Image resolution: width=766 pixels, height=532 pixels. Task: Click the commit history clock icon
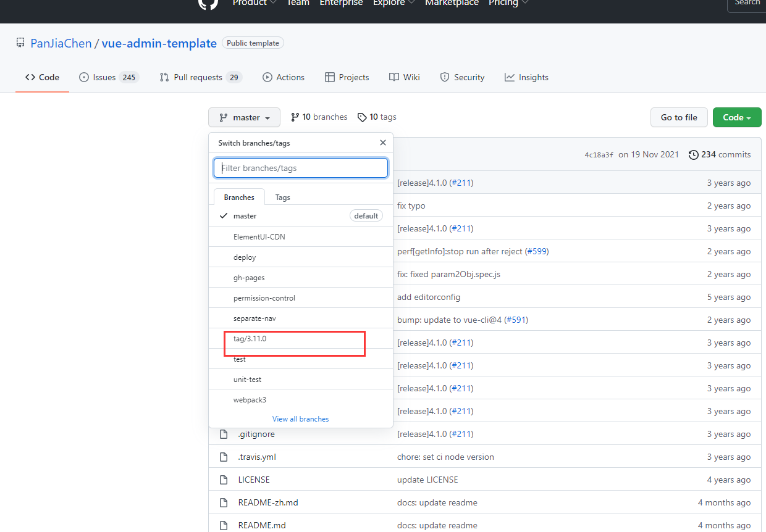coord(692,154)
